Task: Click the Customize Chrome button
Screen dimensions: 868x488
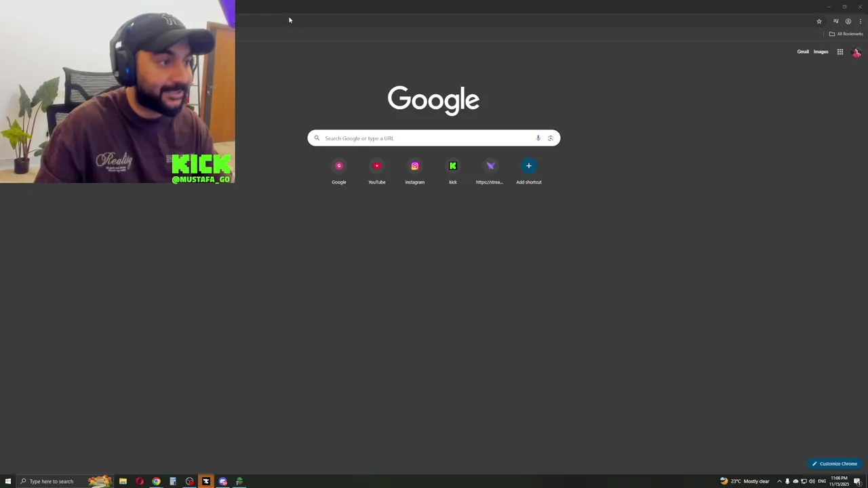Action: coord(835,464)
